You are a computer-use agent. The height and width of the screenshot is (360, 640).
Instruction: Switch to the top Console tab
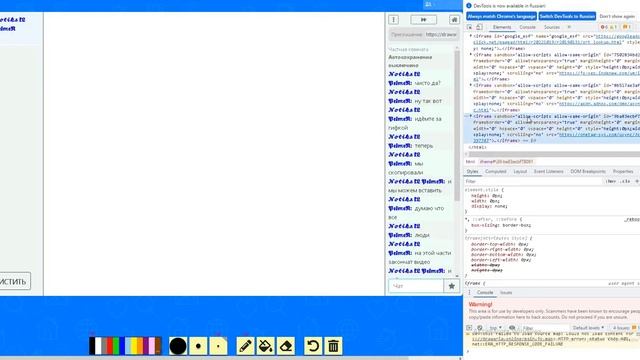[x=527, y=27]
